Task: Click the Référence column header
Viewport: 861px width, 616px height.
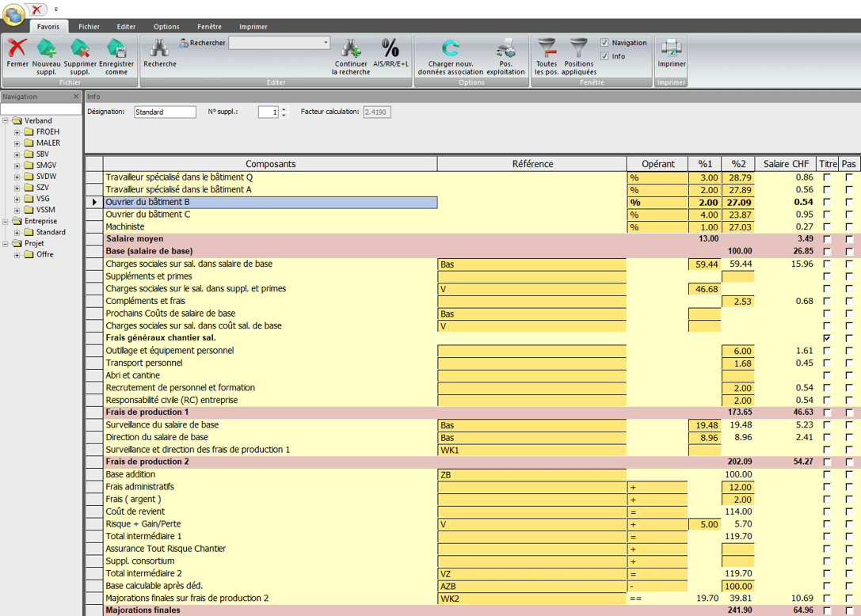Action: click(532, 164)
